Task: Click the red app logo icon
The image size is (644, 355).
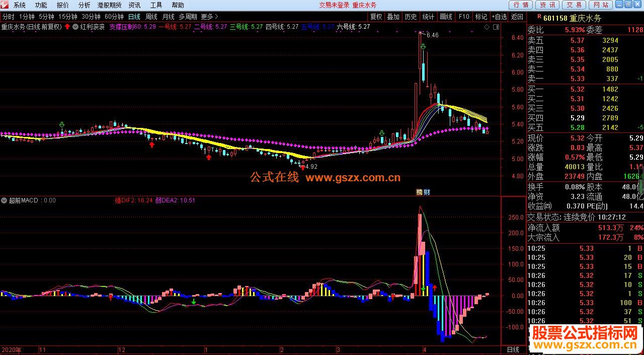Action: point(6,5)
